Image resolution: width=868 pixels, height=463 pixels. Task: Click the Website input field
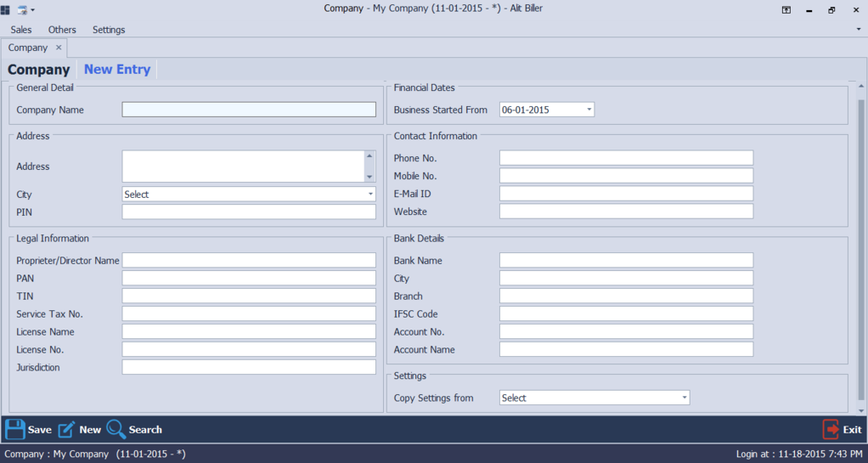click(626, 212)
